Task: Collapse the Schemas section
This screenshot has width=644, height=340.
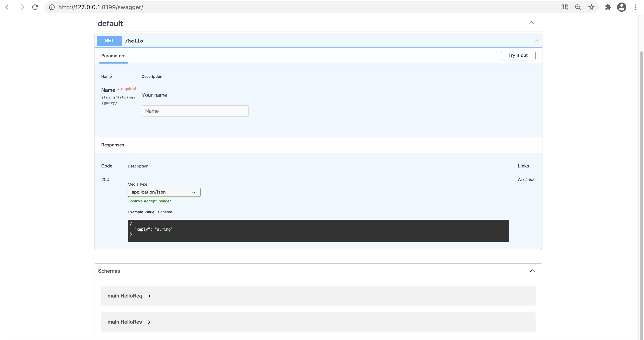Action: [532, 271]
